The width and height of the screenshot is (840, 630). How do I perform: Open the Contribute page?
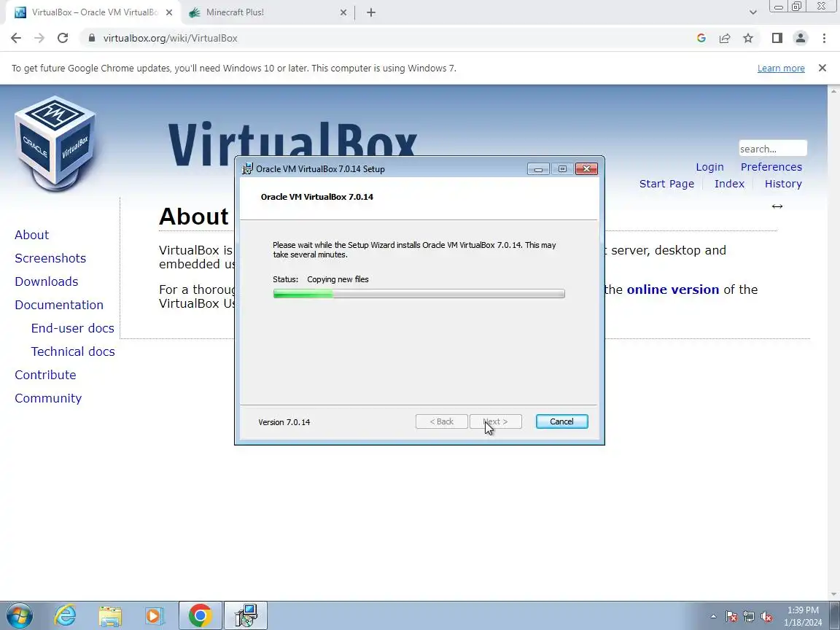(45, 375)
